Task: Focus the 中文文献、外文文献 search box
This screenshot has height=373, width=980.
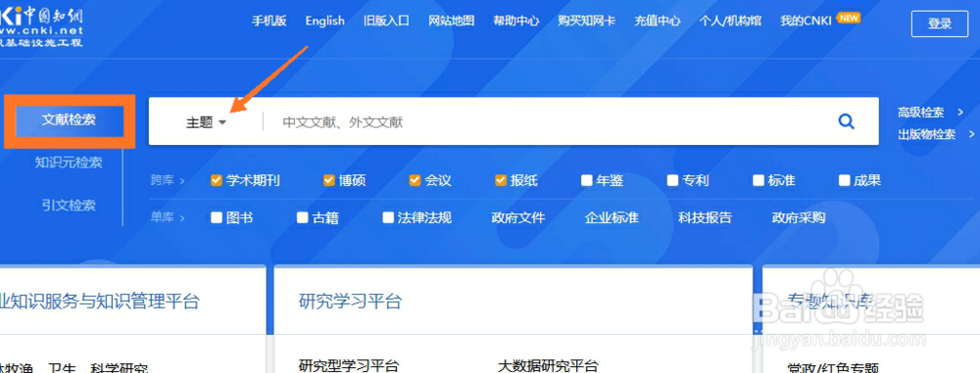Action: (550, 121)
